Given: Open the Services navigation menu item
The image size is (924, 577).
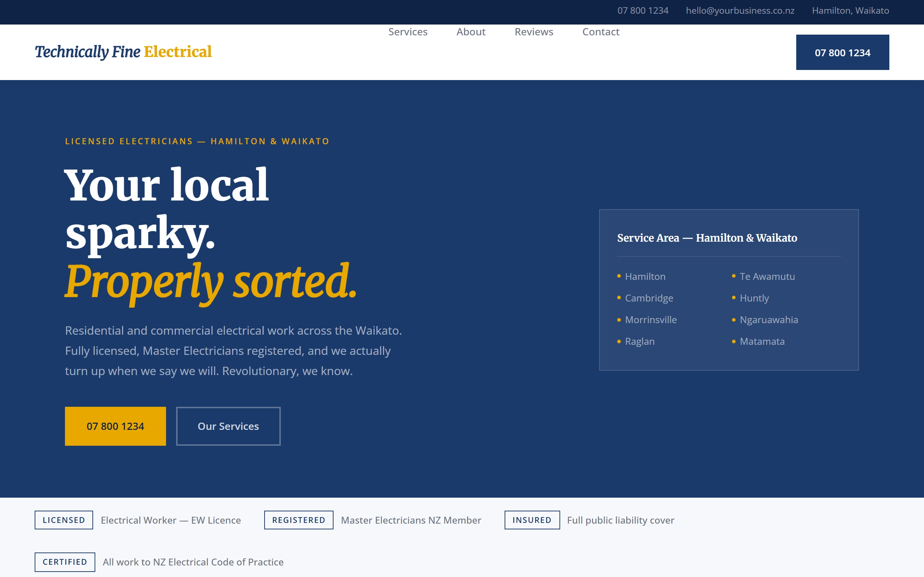Looking at the screenshot, I should tap(407, 32).
